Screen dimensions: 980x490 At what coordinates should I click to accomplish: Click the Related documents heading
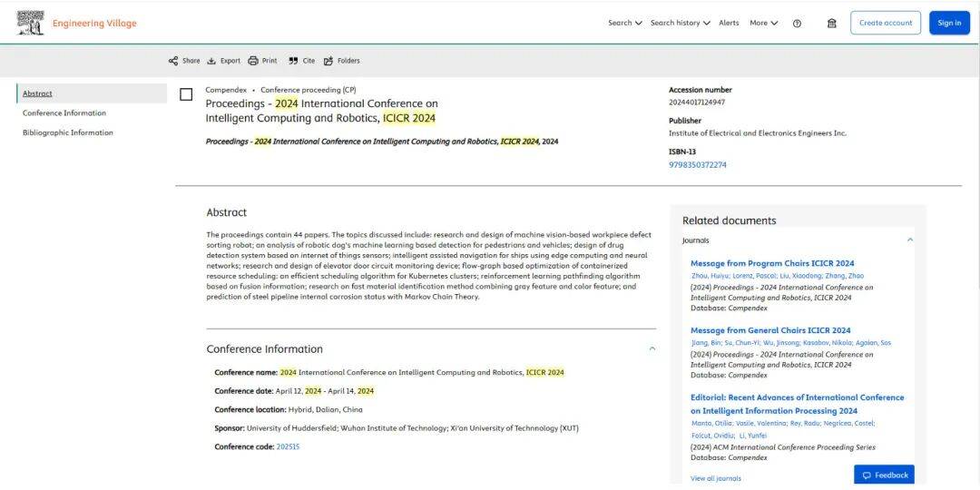pyautogui.click(x=729, y=220)
